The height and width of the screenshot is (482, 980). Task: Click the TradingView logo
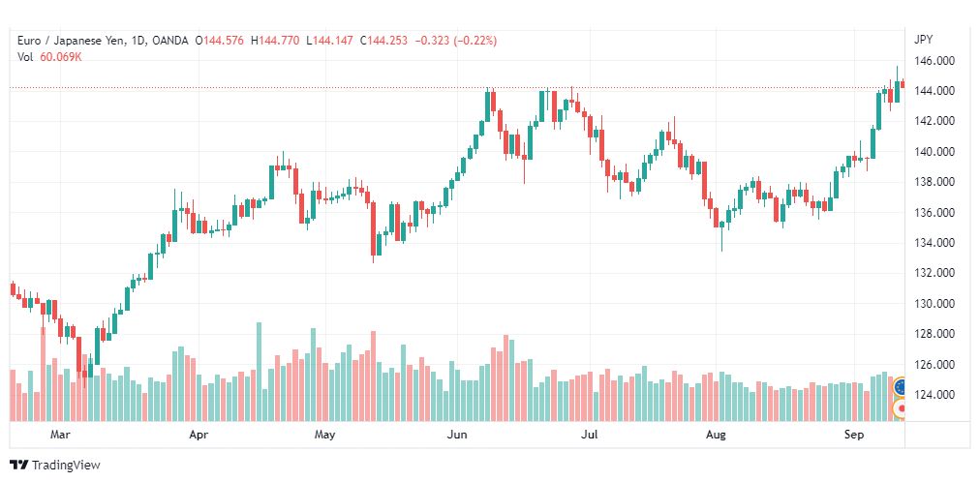[x=20, y=466]
